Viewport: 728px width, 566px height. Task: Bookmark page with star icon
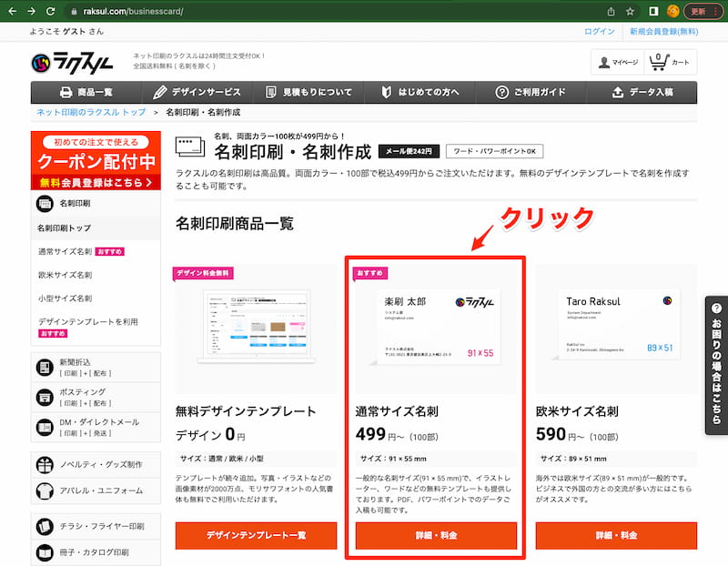630,12
